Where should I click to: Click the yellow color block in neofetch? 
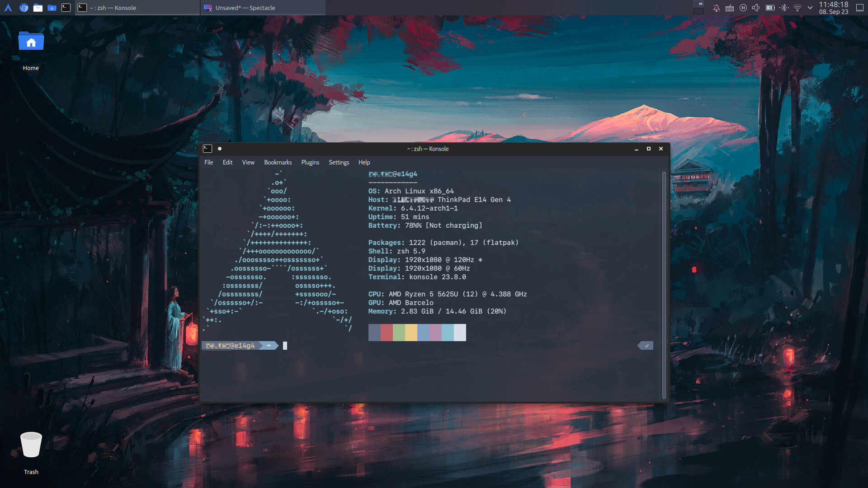click(411, 333)
